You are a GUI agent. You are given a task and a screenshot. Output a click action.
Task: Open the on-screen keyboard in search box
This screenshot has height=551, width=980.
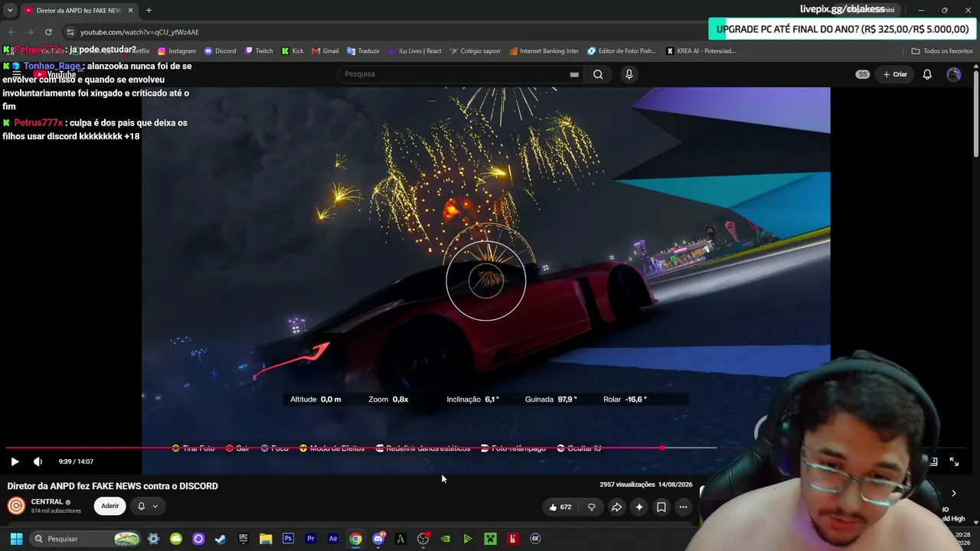[x=574, y=74]
